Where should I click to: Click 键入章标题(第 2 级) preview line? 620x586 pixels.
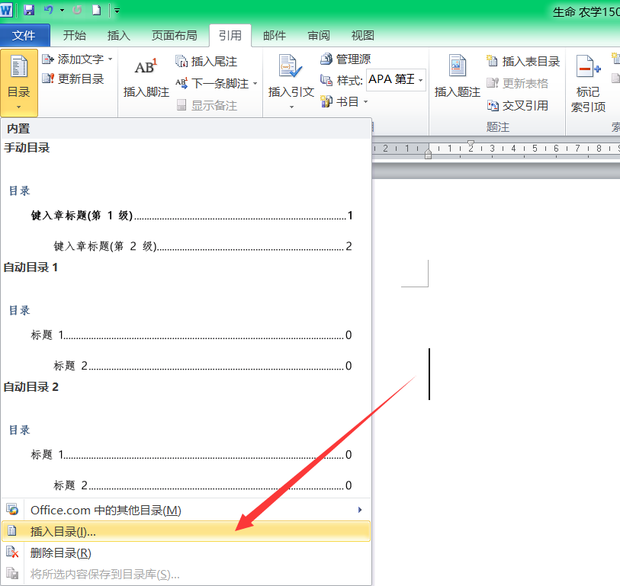(203, 246)
